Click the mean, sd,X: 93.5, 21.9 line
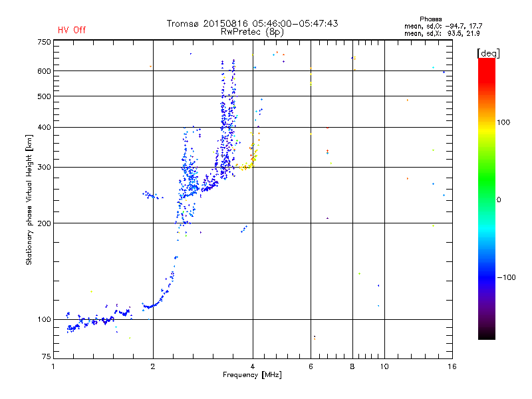532x399 pixels. [442, 33]
